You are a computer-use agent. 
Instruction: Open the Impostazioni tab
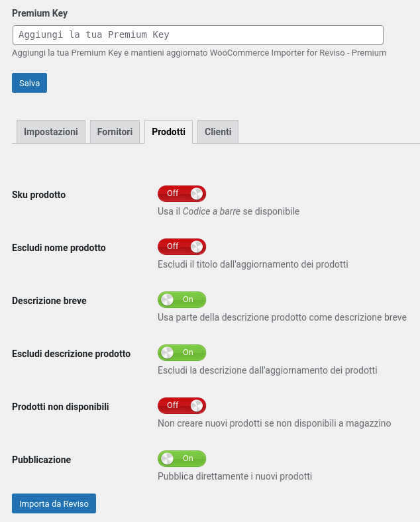(x=51, y=132)
